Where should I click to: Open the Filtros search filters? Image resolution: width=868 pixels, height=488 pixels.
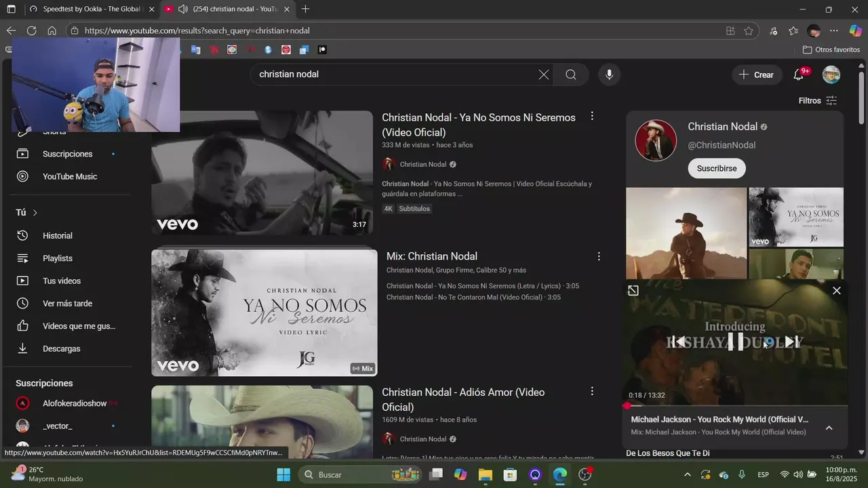pos(818,100)
